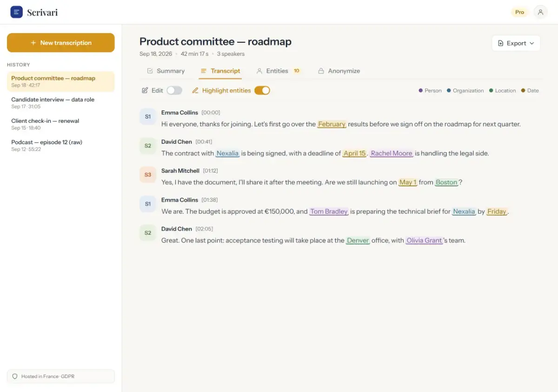Click the highlighted date May 1
The height and width of the screenshot is (392, 558).
click(408, 182)
